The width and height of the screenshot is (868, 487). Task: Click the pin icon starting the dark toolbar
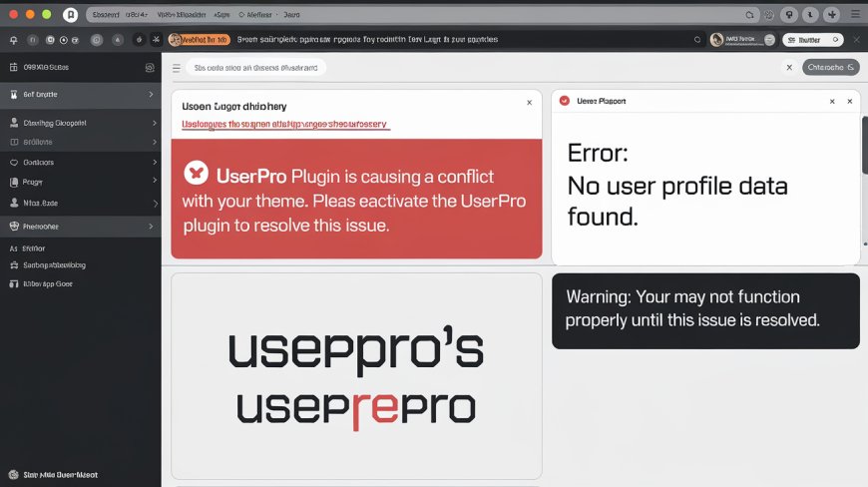pyautogui.click(x=13, y=40)
